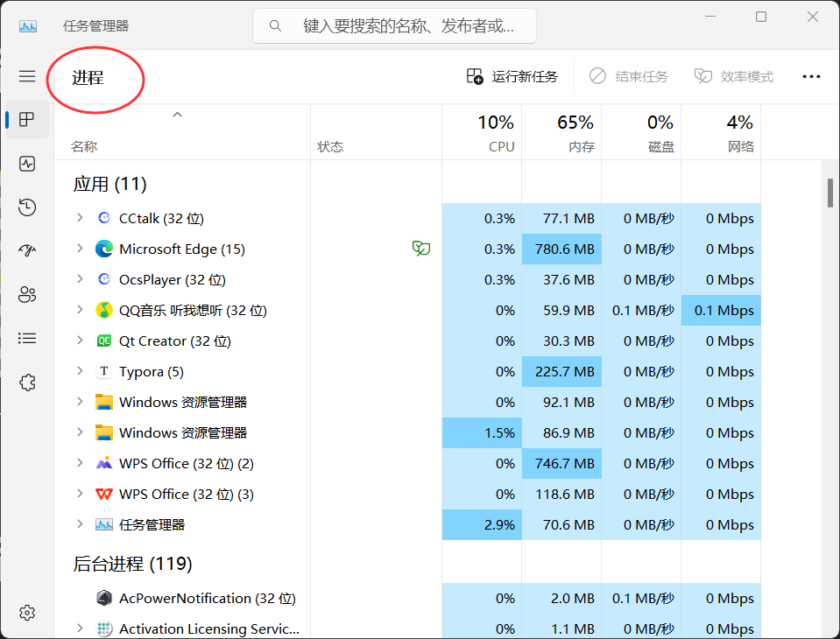
Task: Click the Qt Creator app icon
Action: tap(104, 341)
